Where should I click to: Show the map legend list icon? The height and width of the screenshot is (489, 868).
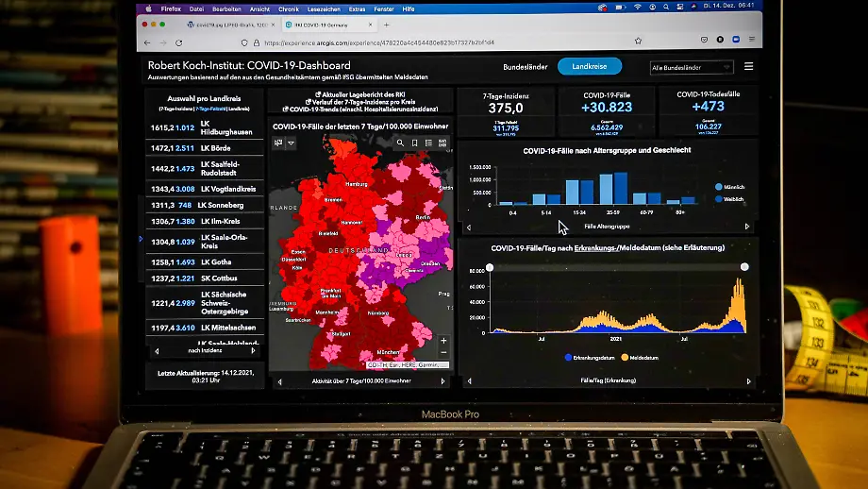coord(428,143)
